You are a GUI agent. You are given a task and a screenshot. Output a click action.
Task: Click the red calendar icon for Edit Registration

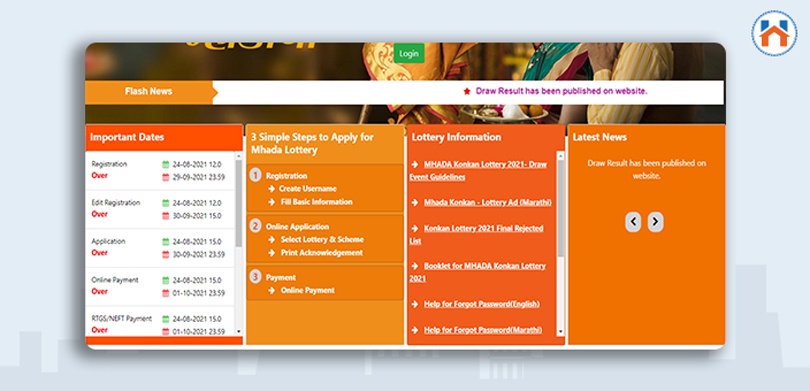click(165, 216)
